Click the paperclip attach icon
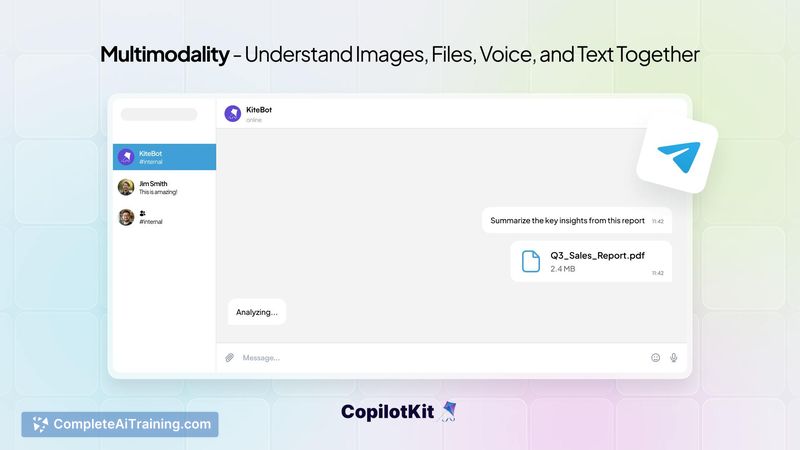 [x=230, y=358]
